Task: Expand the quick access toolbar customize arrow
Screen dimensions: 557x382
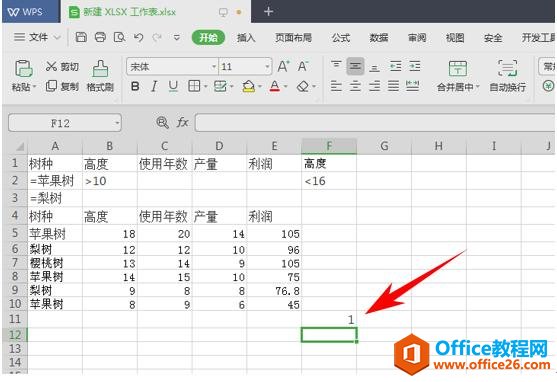Action: pyautogui.click(x=177, y=37)
